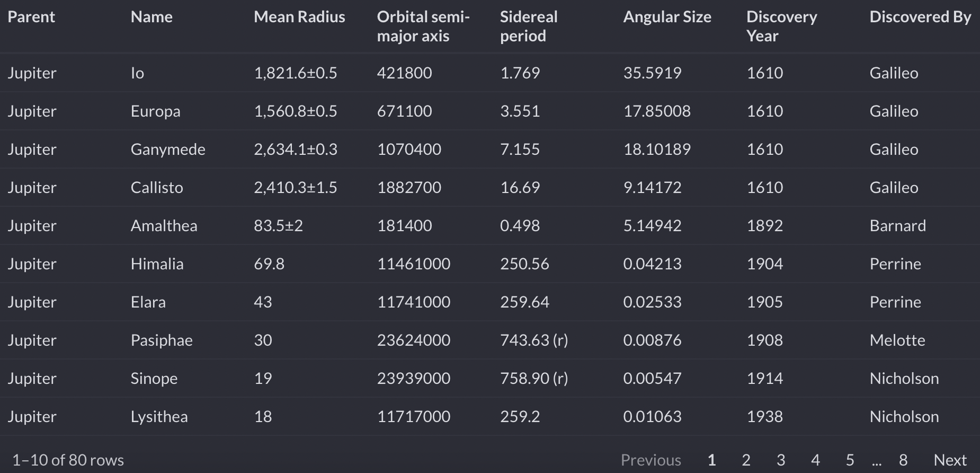Jump to last page 8
Screen dimensions: 980x473
click(903, 460)
